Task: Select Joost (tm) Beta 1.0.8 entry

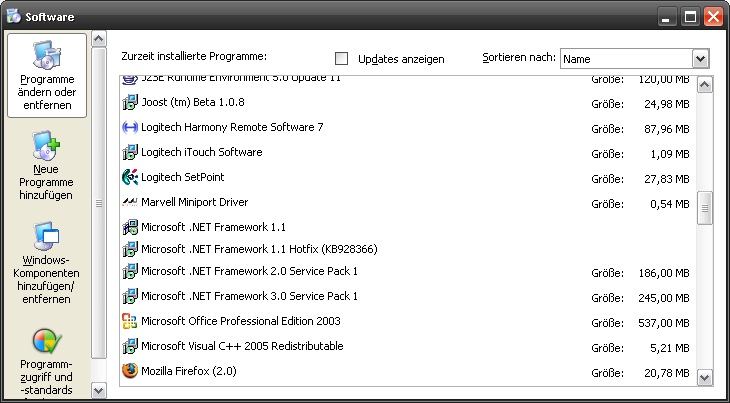Action: click(x=193, y=102)
